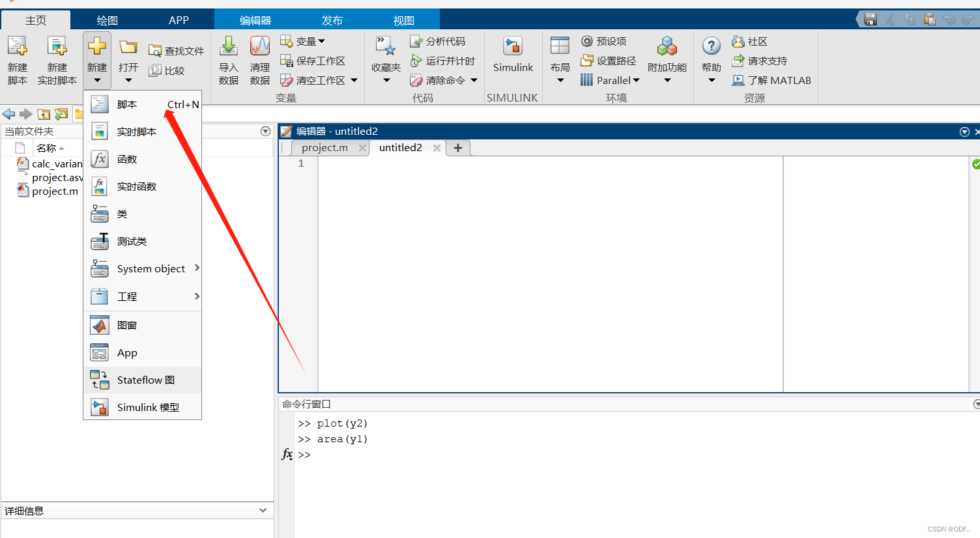
Task: Collapse the 详细信息 details panel
Action: click(x=263, y=511)
